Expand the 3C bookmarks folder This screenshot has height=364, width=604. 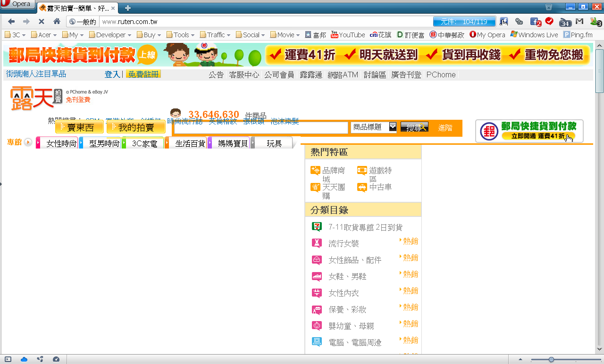15,35
